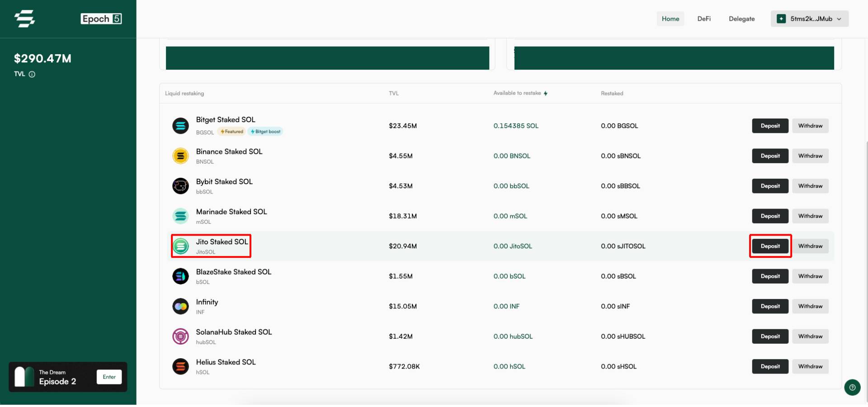
Task: Withdraw from Bitget Staked SOL
Action: point(810,126)
